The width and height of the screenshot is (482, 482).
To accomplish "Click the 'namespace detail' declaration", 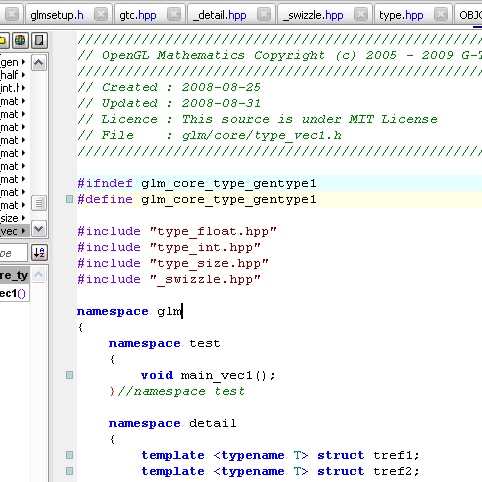I will [173, 423].
